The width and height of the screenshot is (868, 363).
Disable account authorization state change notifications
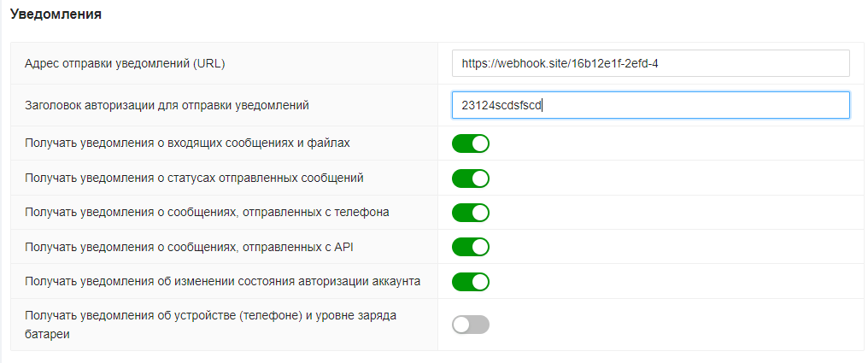(x=471, y=281)
